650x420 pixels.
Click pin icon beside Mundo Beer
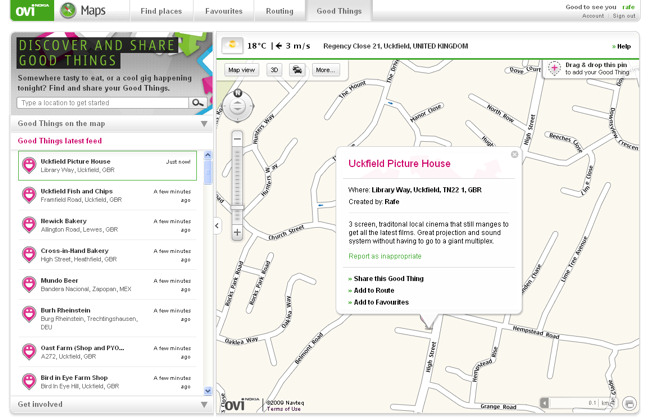click(29, 284)
